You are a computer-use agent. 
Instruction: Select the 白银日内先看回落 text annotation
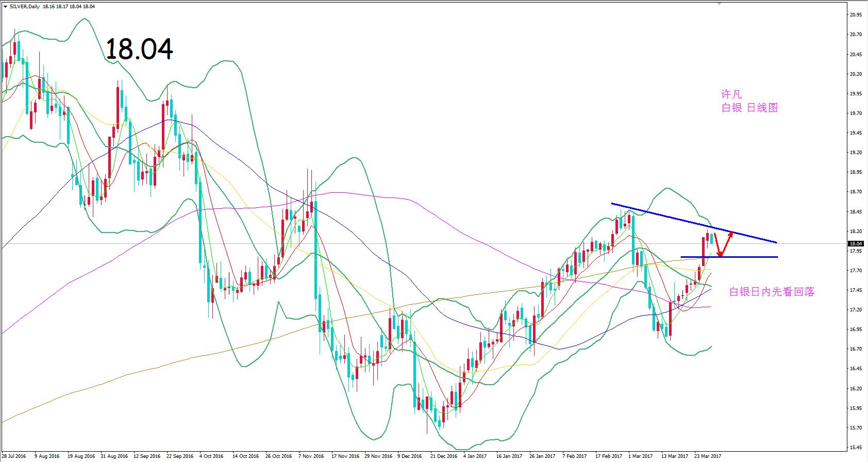(772, 292)
